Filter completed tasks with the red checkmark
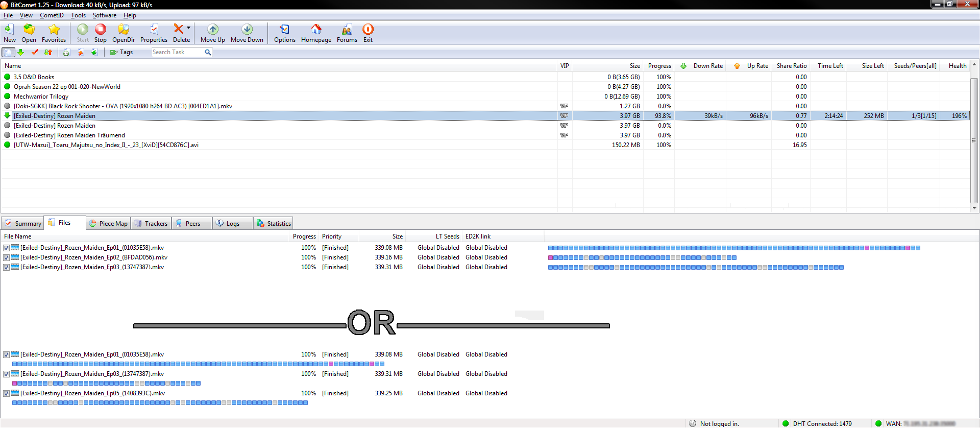 tap(35, 52)
